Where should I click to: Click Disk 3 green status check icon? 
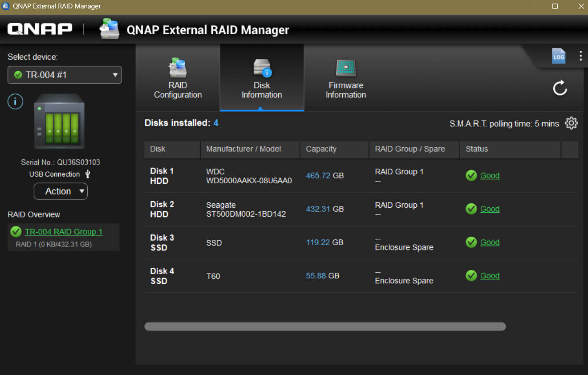pos(471,242)
